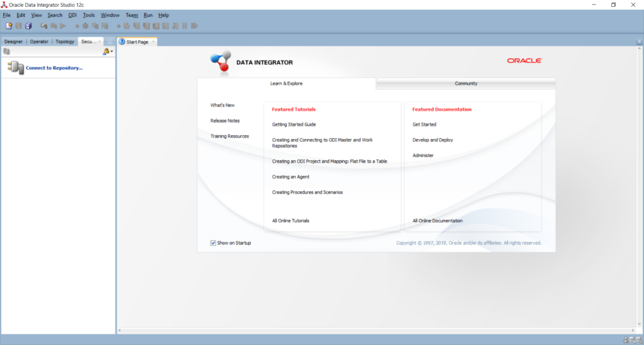Click the New toolbar icon
Screen dimensions: 644x345
(x=9, y=26)
